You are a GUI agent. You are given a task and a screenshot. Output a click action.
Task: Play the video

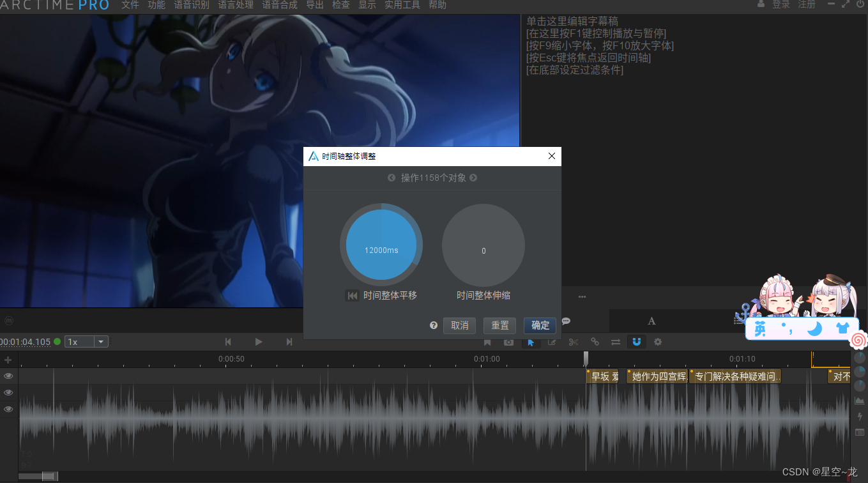[x=259, y=342]
